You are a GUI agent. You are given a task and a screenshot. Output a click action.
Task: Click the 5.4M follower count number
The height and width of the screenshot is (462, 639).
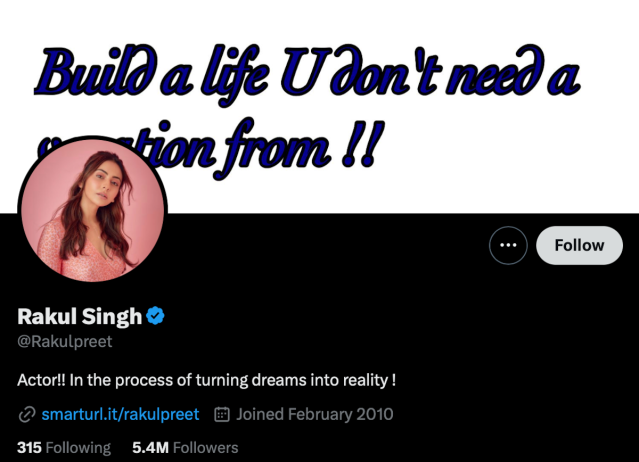click(x=150, y=448)
